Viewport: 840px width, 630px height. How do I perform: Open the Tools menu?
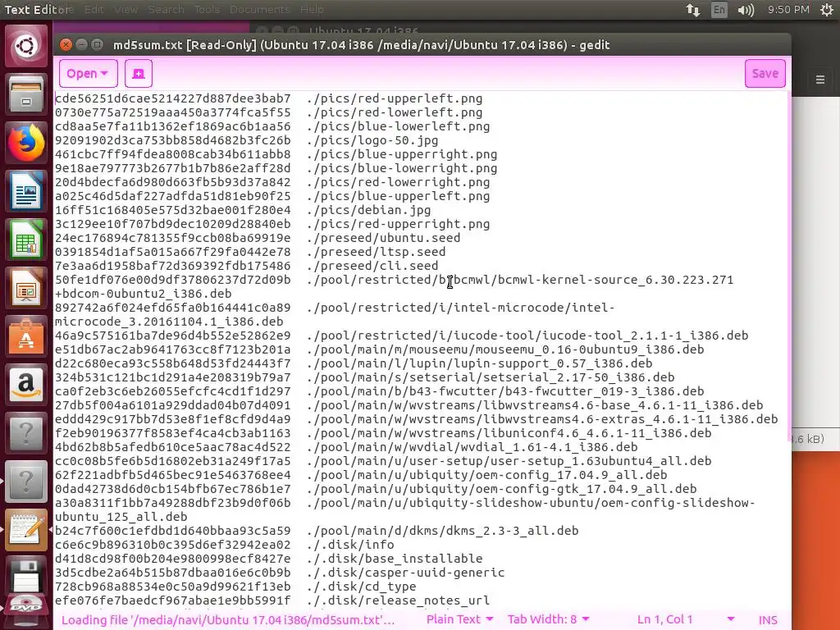click(x=207, y=10)
